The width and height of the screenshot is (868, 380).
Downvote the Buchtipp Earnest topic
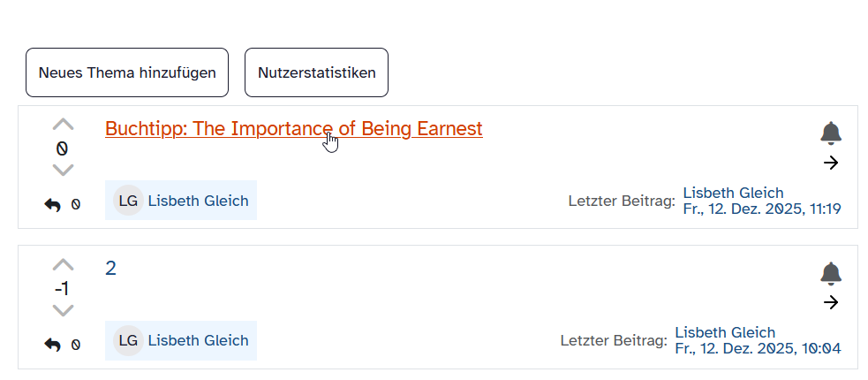tap(63, 170)
